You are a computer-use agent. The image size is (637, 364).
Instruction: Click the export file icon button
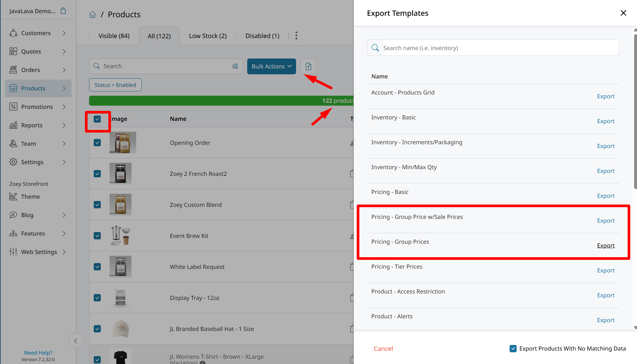pyautogui.click(x=308, y=66)
